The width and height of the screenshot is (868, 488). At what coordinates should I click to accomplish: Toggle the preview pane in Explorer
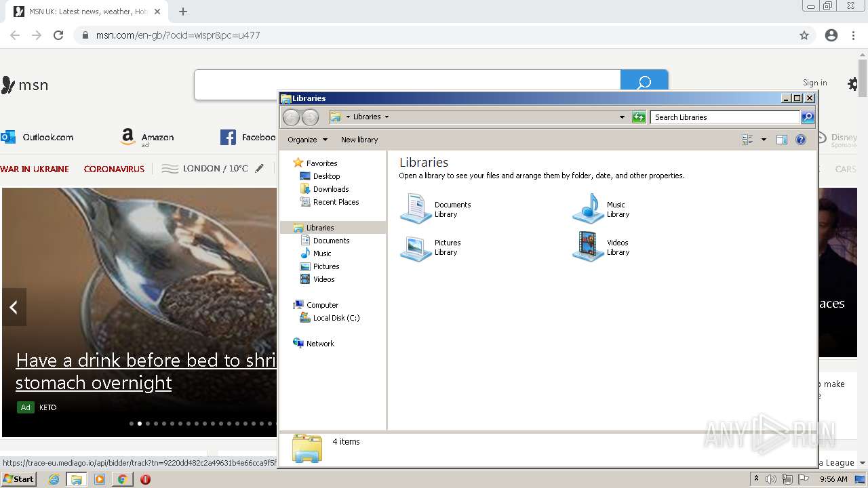pos(782,140)
